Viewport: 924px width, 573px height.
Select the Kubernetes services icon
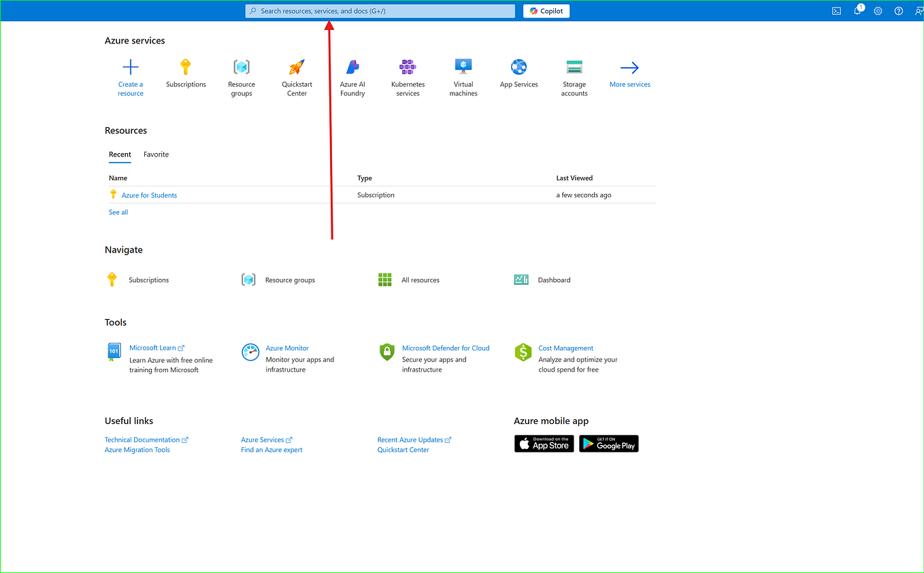[408, 67]
